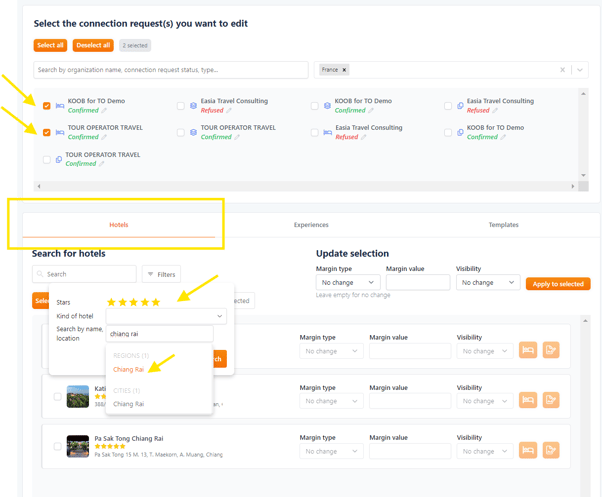Tick the first Easia Travel Consulting Refused checkbox
This screenshot has height=497, width=602.
180,105
